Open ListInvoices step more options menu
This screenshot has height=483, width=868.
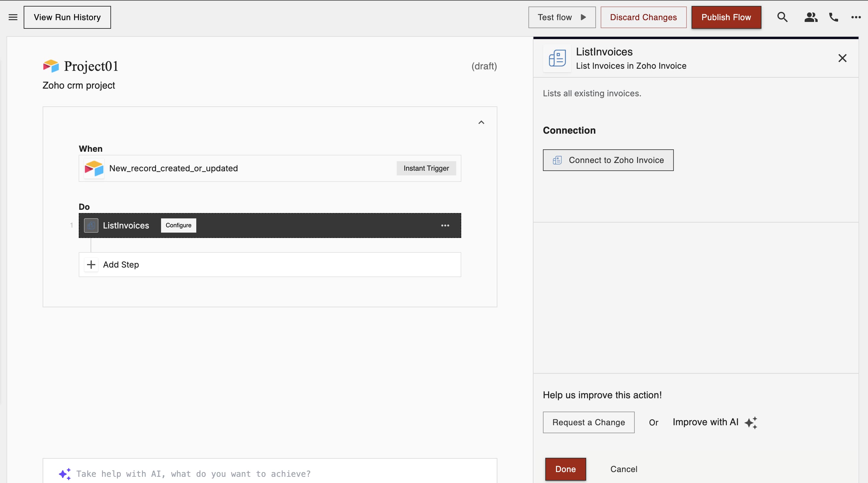coord(445,225)
